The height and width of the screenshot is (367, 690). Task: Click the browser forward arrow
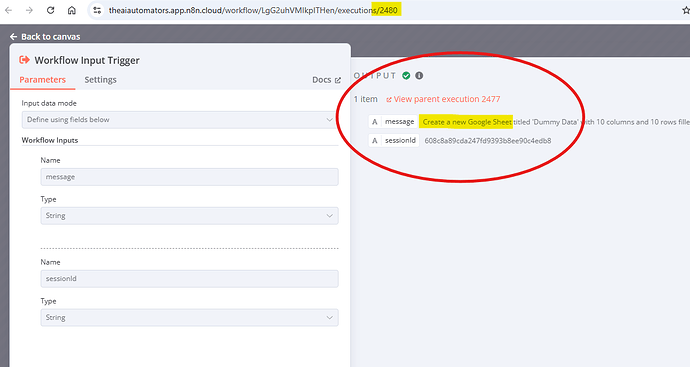click(x=29, y=10)
